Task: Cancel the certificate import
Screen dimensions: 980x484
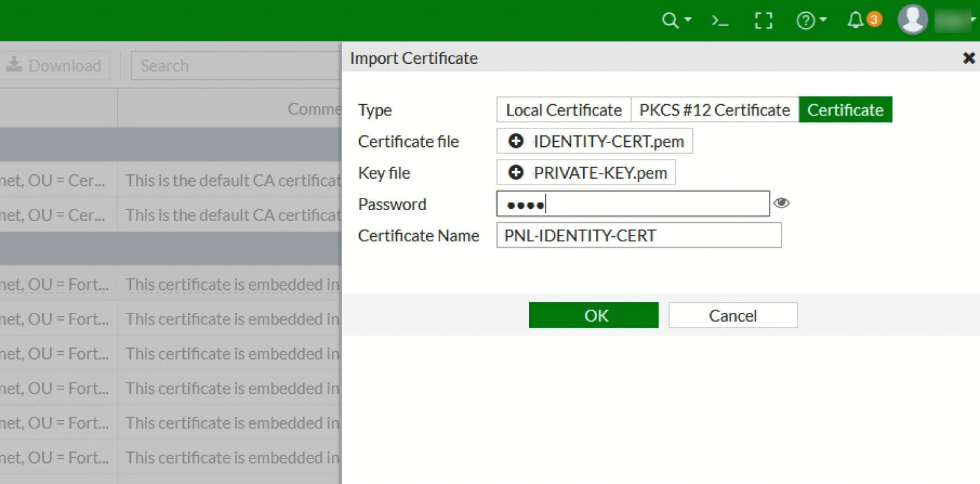Action: pyautogui.click(x=732, y=315)
